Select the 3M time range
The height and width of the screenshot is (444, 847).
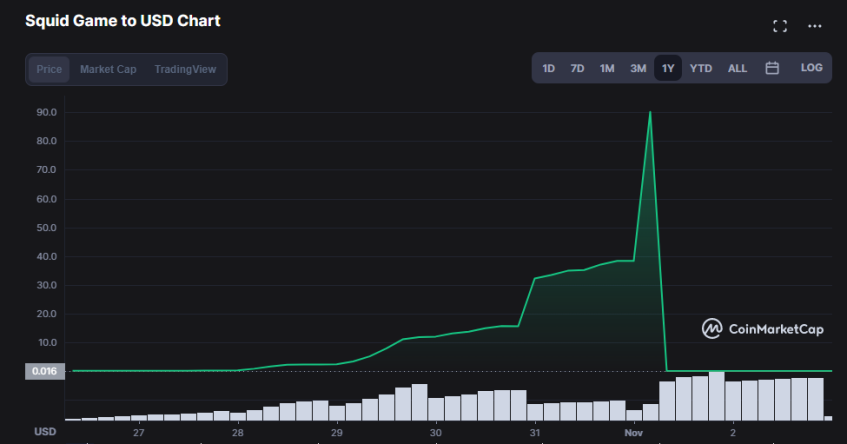click(x=638, y=68)
